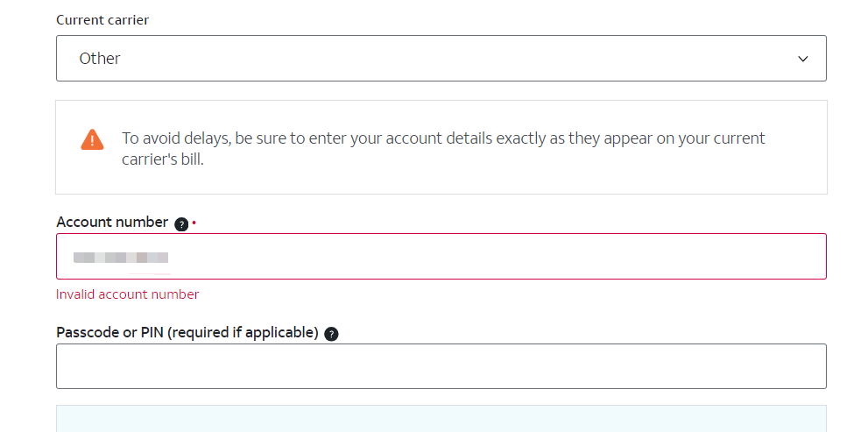This screenshot has height=432, width=868.
Task: Click the words 'carrier's bill.' in notice
Action: point(163,159)
